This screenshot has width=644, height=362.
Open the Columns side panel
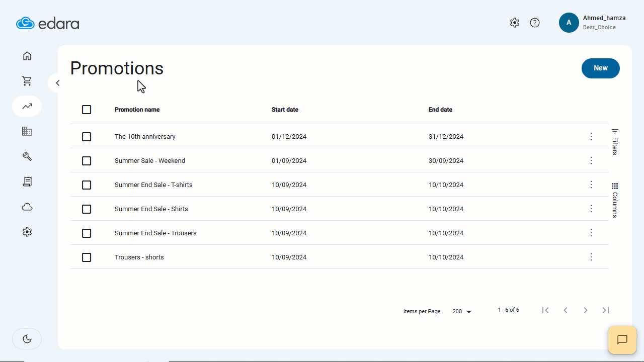615,200
